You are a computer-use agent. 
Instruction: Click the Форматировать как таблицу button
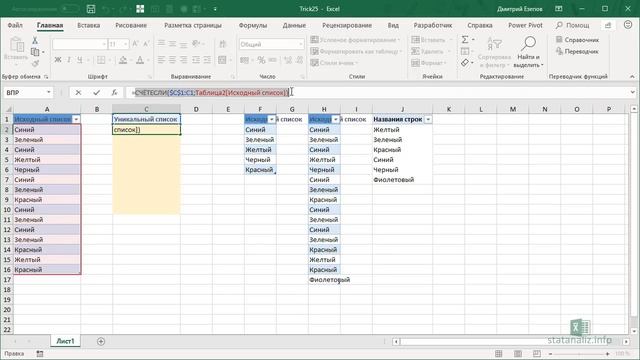pyautogui.click(x=356, y=51)
